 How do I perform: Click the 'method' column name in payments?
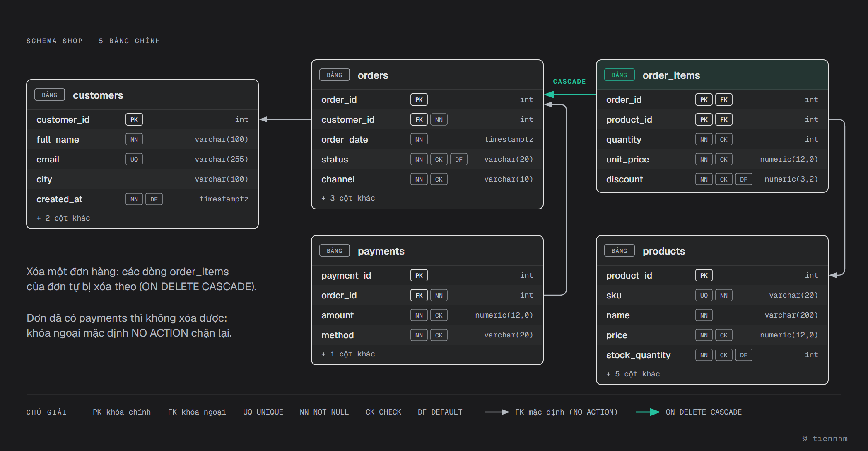pos(338,335)
